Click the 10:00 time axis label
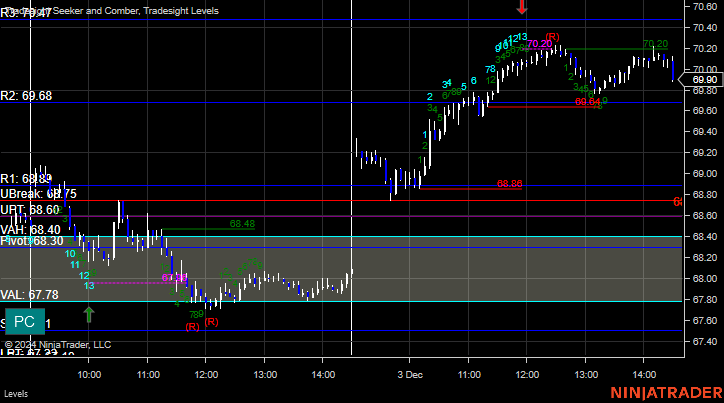The height and width of the screenshot is (403, 724). pos(89,375)
